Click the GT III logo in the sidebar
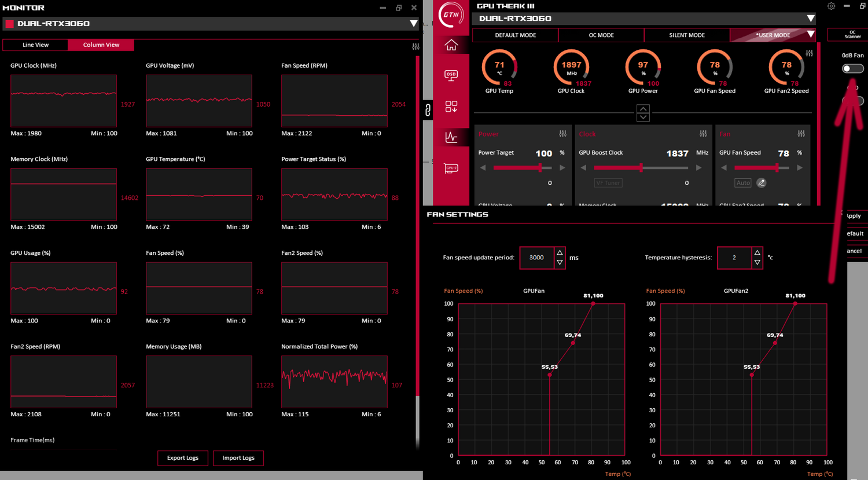The image size is (868, 480). point(451,14)
